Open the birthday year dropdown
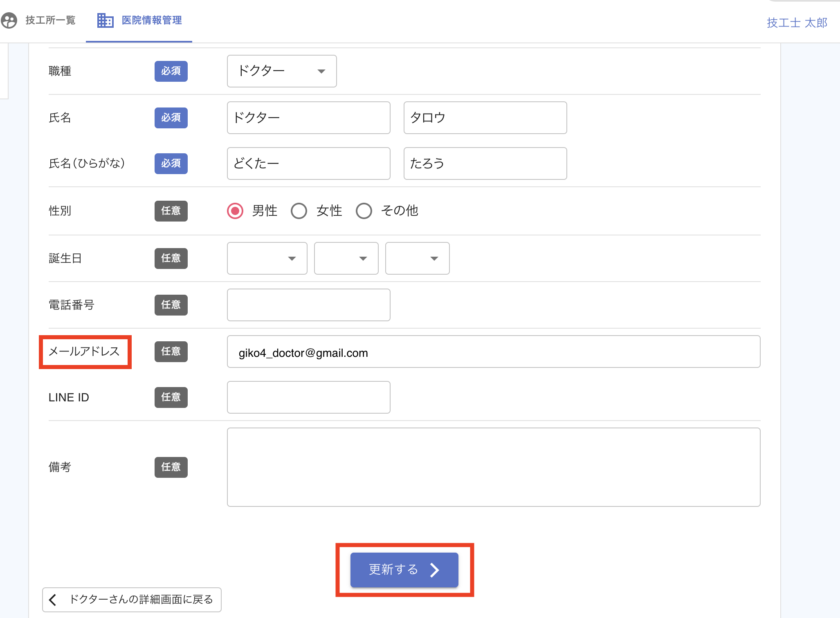Image resolution: width=840 pixels, height=618 pixels. point(267,258)
